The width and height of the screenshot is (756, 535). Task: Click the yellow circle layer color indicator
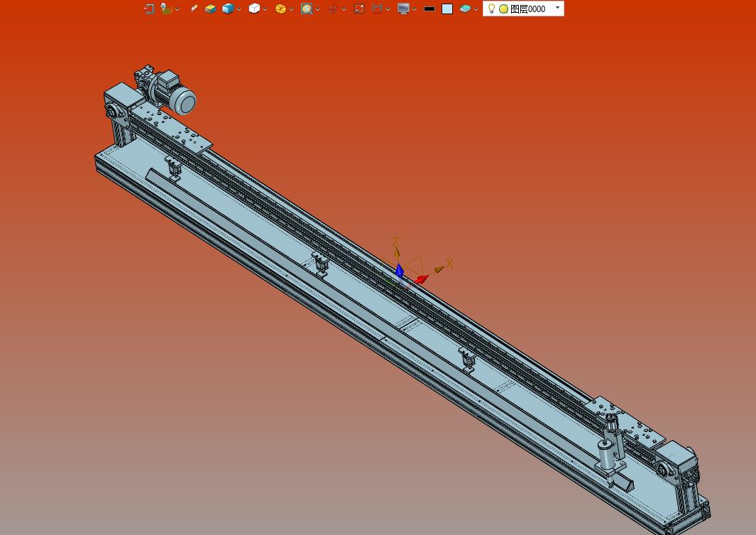click(x=503, y=9)
